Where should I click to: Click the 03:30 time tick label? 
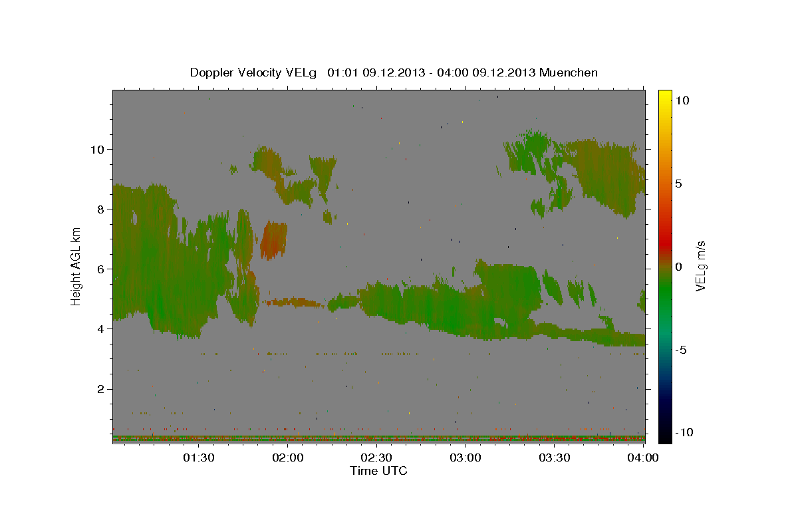555,458
